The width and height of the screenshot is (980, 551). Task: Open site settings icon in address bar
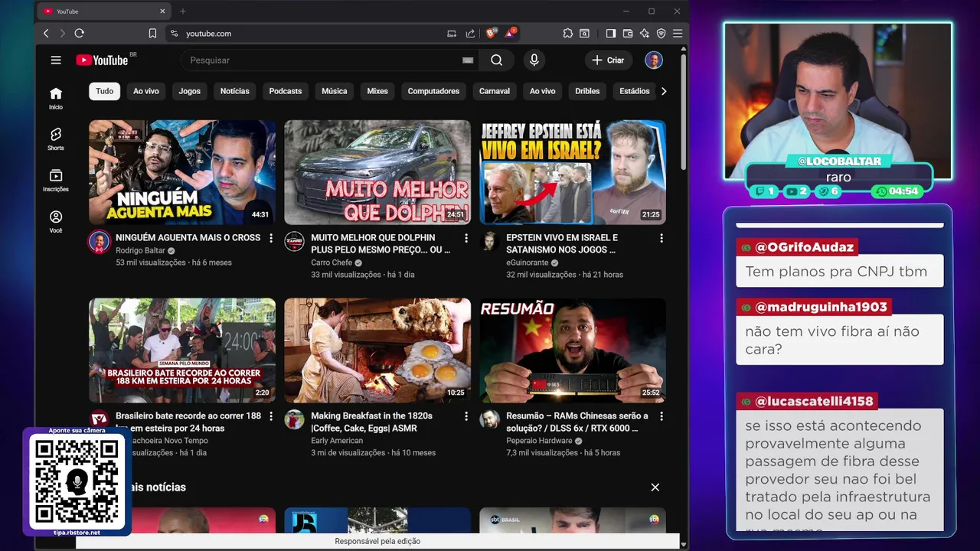174,34
